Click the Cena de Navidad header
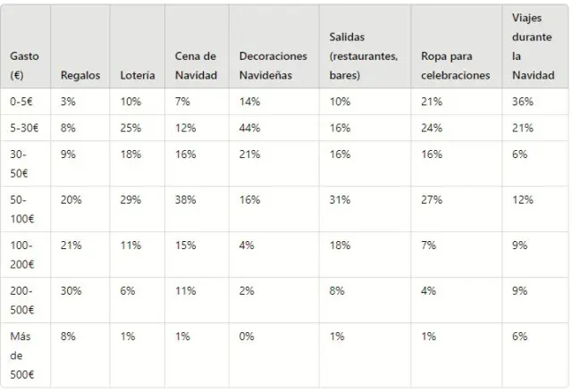This screenshot has width=572, height=392. (196, 65)
